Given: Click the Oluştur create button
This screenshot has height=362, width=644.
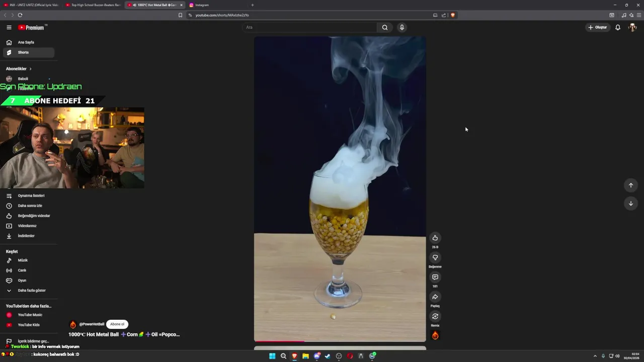Looking at the screenshot, I should pos(598,28).
